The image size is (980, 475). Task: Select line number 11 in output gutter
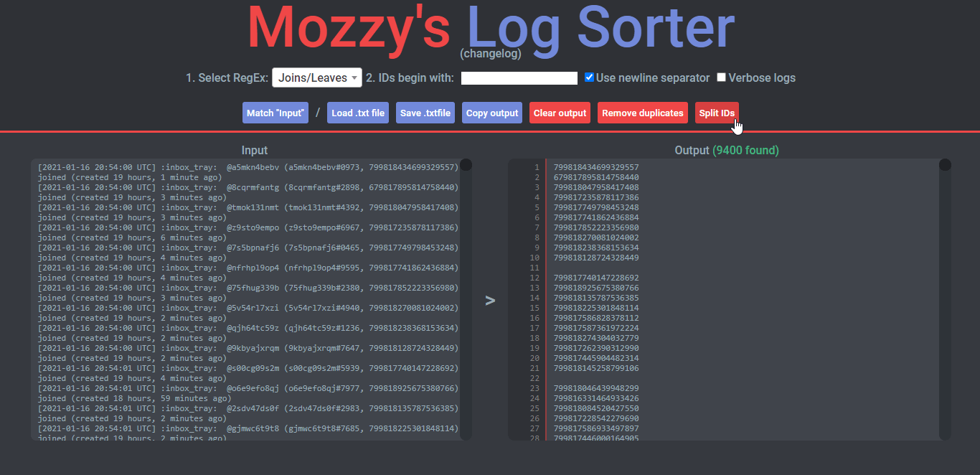coord(534,268)
